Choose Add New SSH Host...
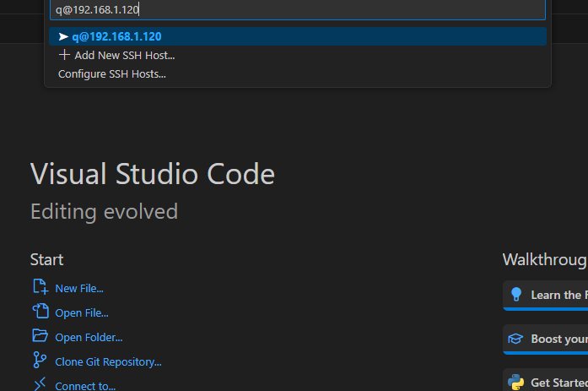This screenshot has width=588, height=391. click(298, 55)
